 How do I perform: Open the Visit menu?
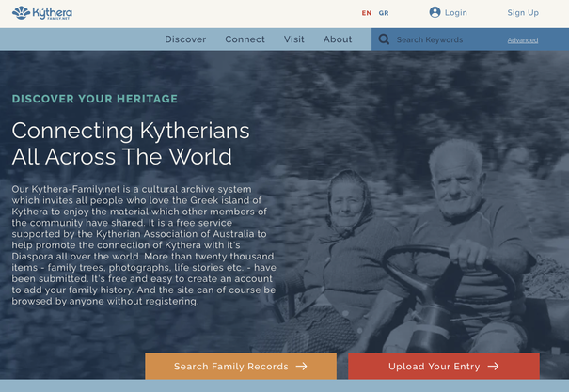click(x=294, y=39)
